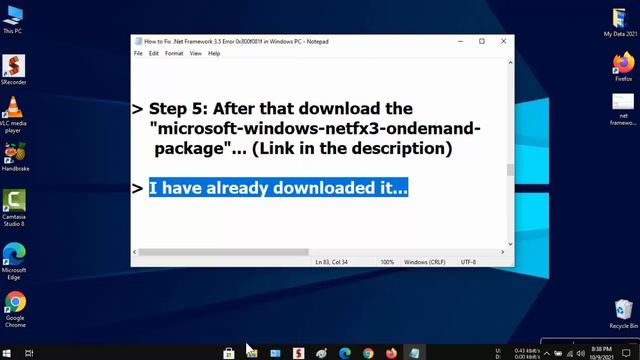Screen dimensions: 640x360
Task: Click the highlighted 'I have already downloaded it...' text
Action: point(278,187)
